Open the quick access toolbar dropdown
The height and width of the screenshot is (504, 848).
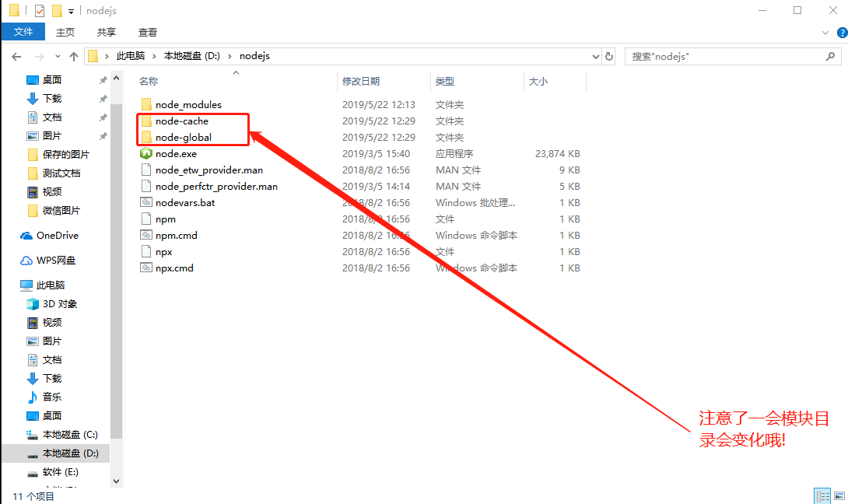71,10
